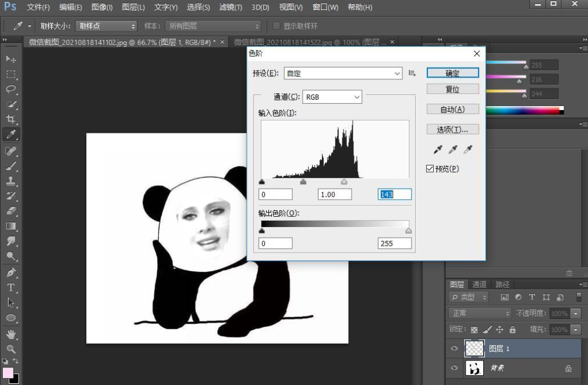Image resolution: width=588 pixels, height=385 pixels.
Task: Open the 图像 menu
Action: (x=101, y=7)
